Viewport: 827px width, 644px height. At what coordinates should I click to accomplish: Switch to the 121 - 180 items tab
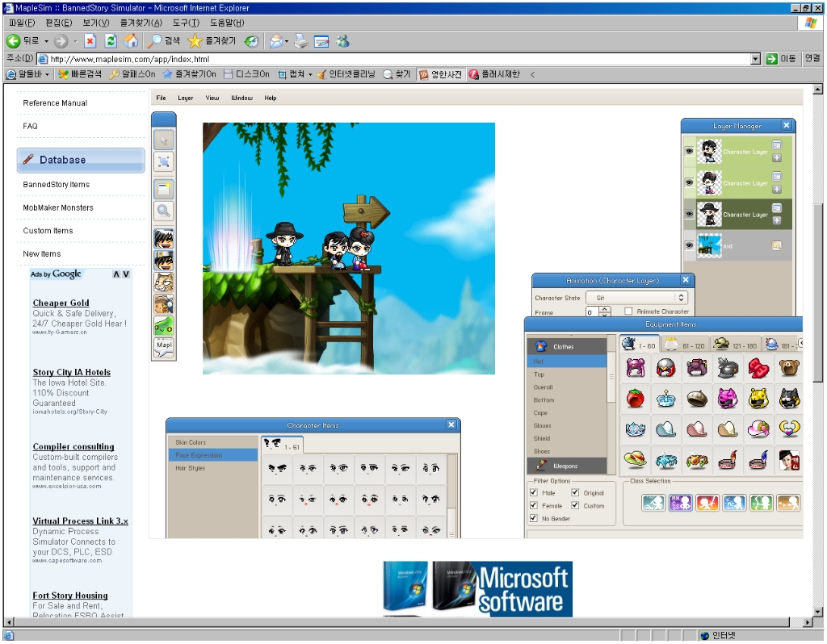(735, 345)
